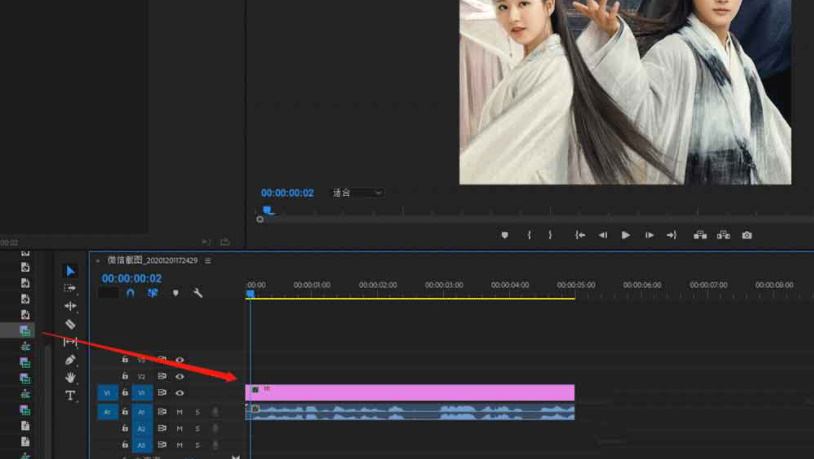Select the audio waveform clip on A1
Viewport: 814px width, 459px height.
click(410, 412)
